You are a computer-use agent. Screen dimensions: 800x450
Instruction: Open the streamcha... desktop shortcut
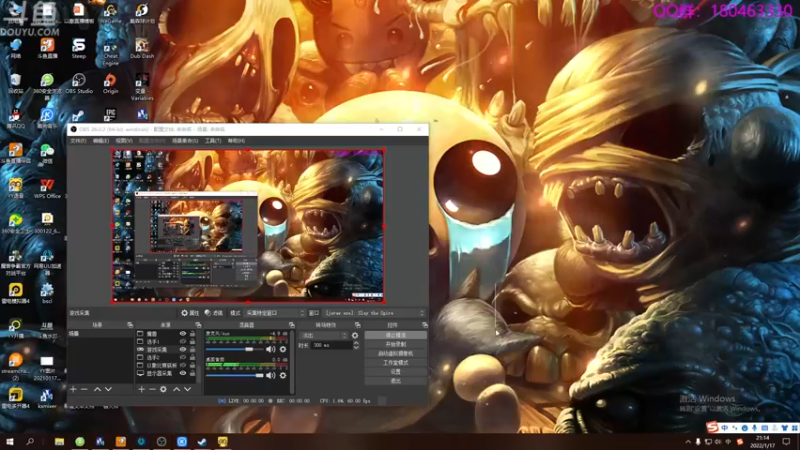(x=15, y=366)
